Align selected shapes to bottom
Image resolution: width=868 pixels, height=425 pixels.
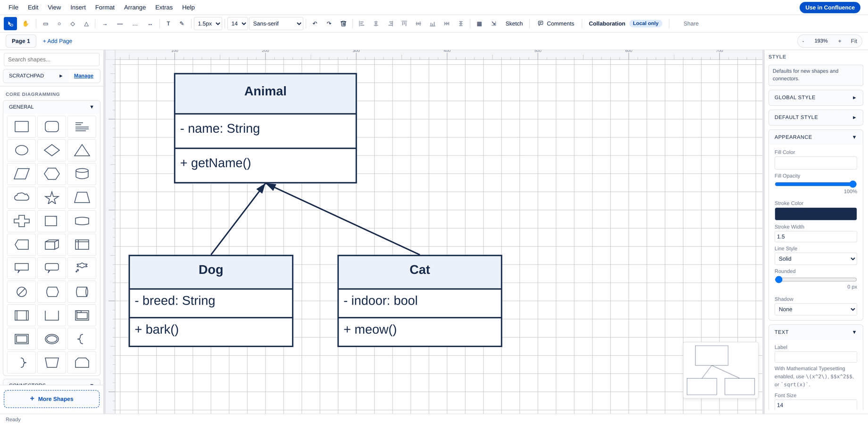(x=433, y=24)
